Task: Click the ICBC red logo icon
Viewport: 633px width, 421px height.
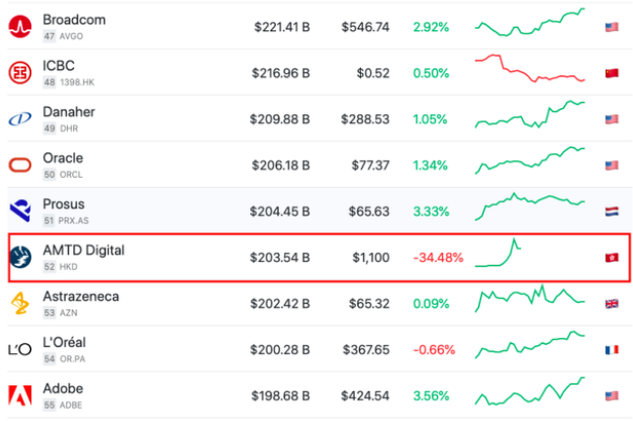Action: point(20,73)
